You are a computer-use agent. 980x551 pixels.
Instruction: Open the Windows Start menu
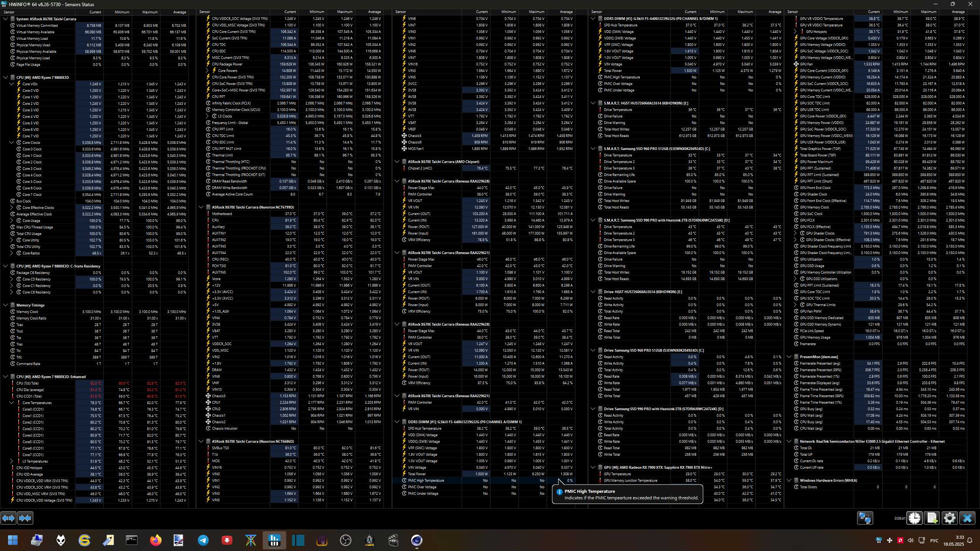pyautogui.click(x=13, y=540)
